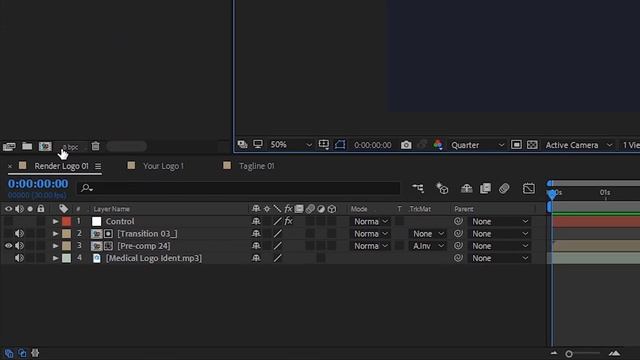Click the Layer Name column header
The image size is (640, 360).
coord(112,209)
